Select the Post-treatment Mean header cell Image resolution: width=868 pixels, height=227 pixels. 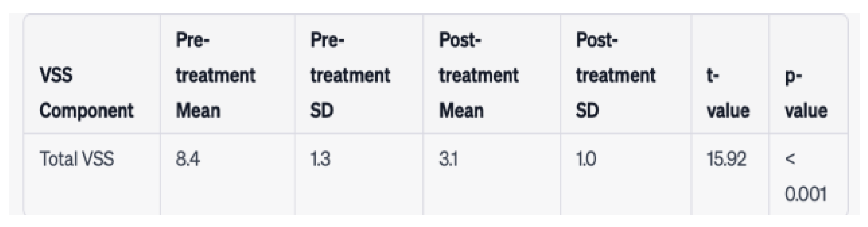(x=478, y=75)
